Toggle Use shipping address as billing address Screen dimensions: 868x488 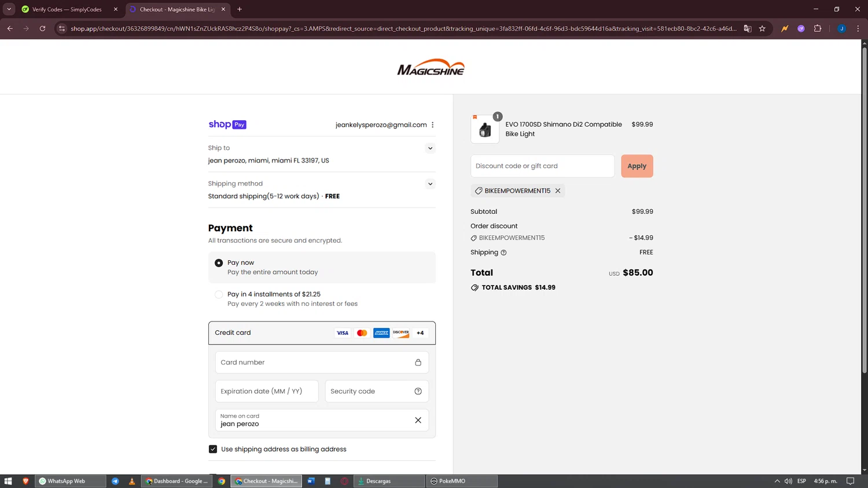pos(213,449)
